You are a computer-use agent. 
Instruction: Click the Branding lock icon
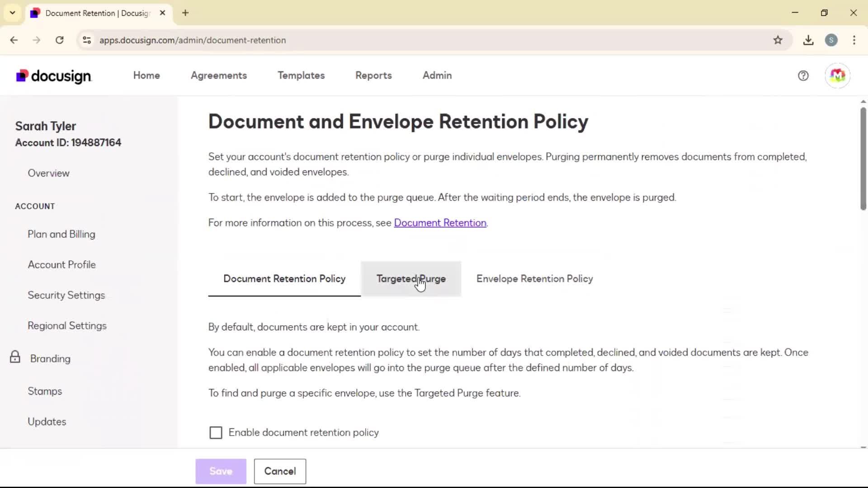[x=15, y=357]
